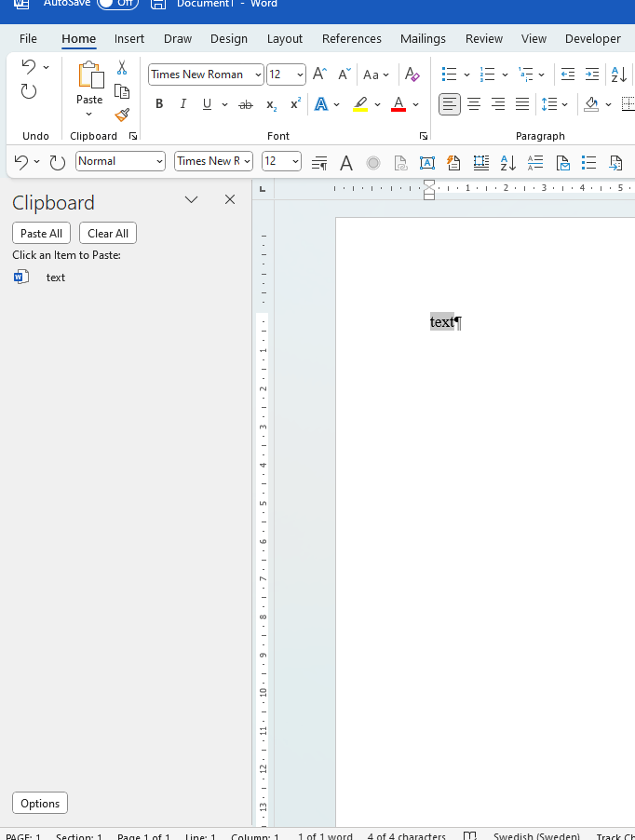Decrease paragraph indent
This screenshot has height=840, width=635.
568,74
